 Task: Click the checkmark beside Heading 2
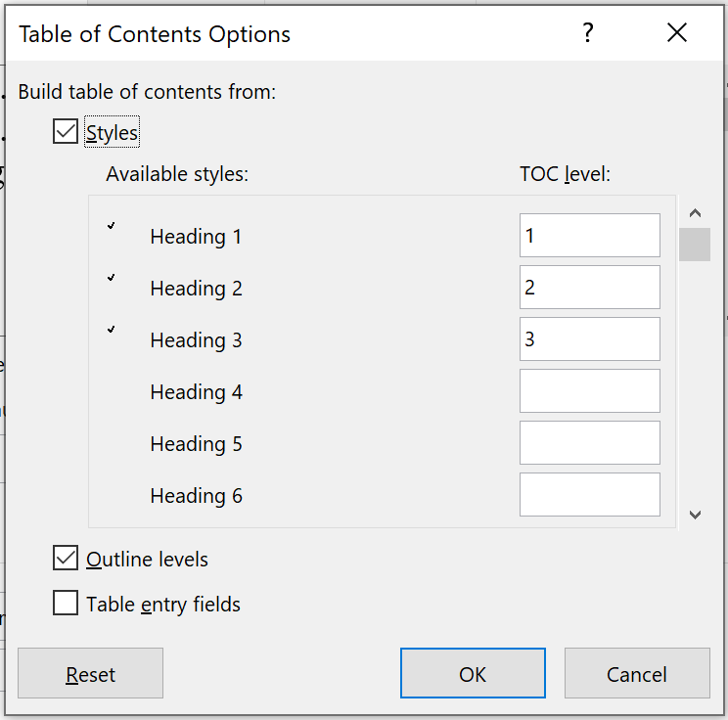click(x=111, y=278)
